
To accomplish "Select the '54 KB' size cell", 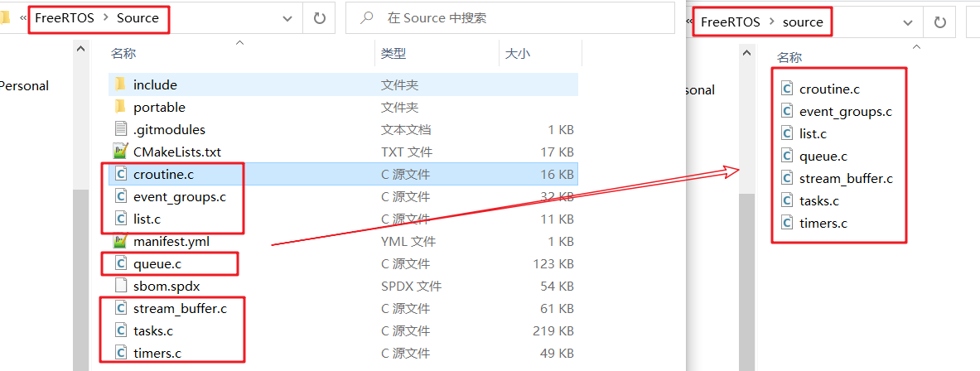I will point(557,286).
